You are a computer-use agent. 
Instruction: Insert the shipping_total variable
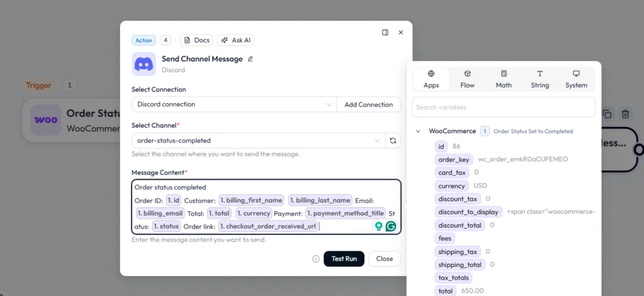[460, 265]
